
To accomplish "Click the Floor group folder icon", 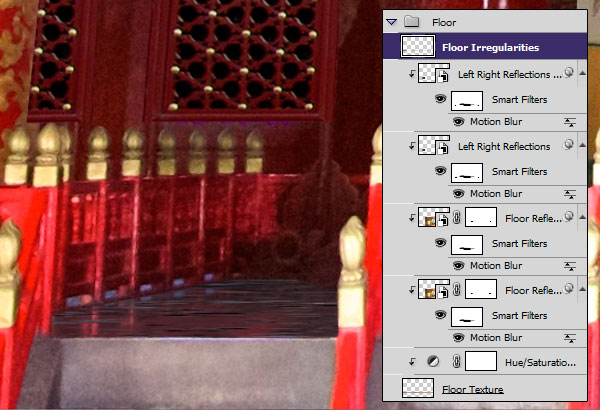I will [x=411, y=21].
